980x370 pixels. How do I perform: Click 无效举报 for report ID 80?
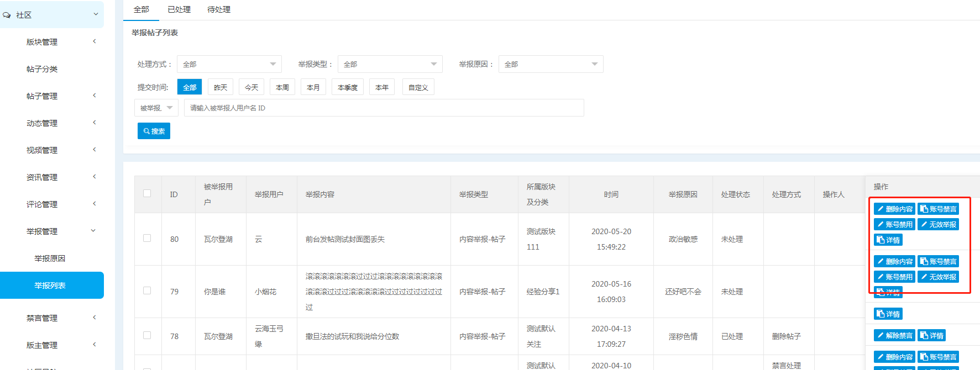(938, 224)
